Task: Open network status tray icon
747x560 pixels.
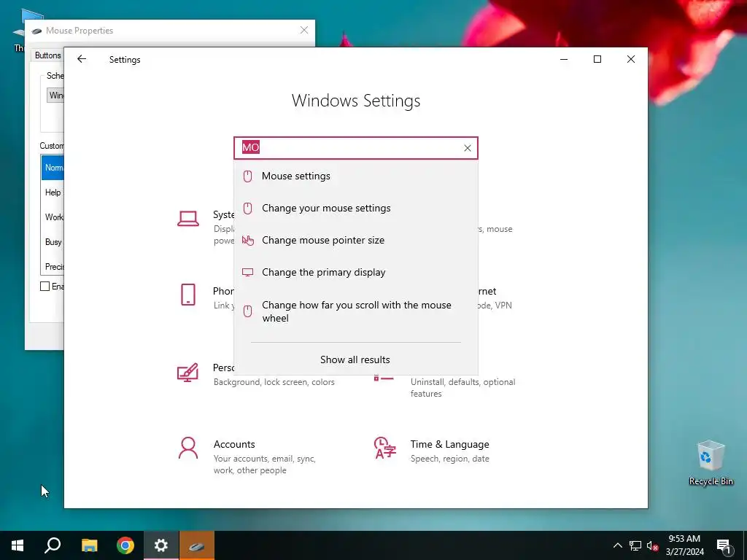Action: pos(635,545)
